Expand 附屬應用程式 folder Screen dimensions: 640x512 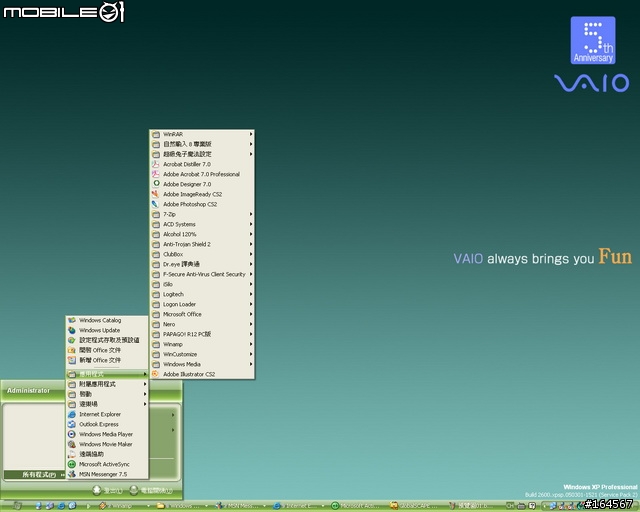tap(107, 384)
